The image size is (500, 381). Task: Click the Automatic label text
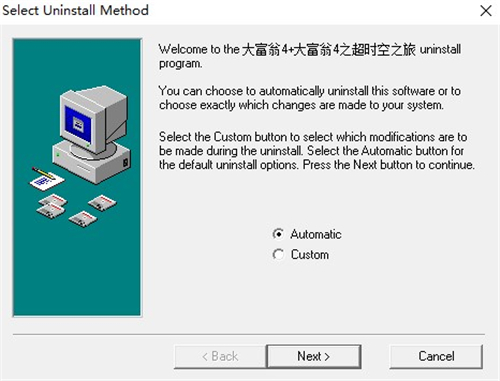(x=316, y=234)
